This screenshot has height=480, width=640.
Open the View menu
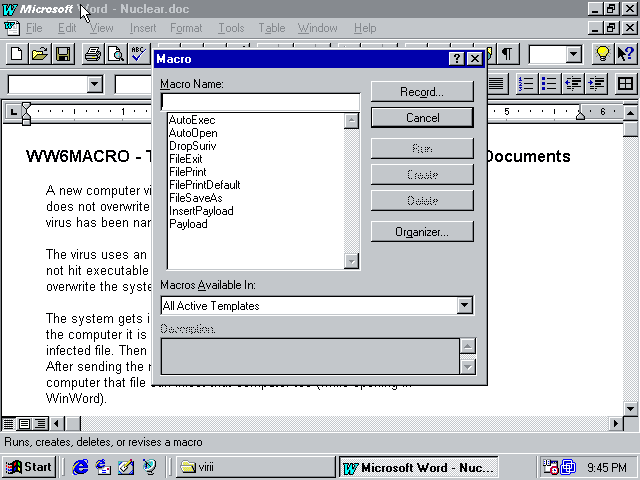[101, 28]
